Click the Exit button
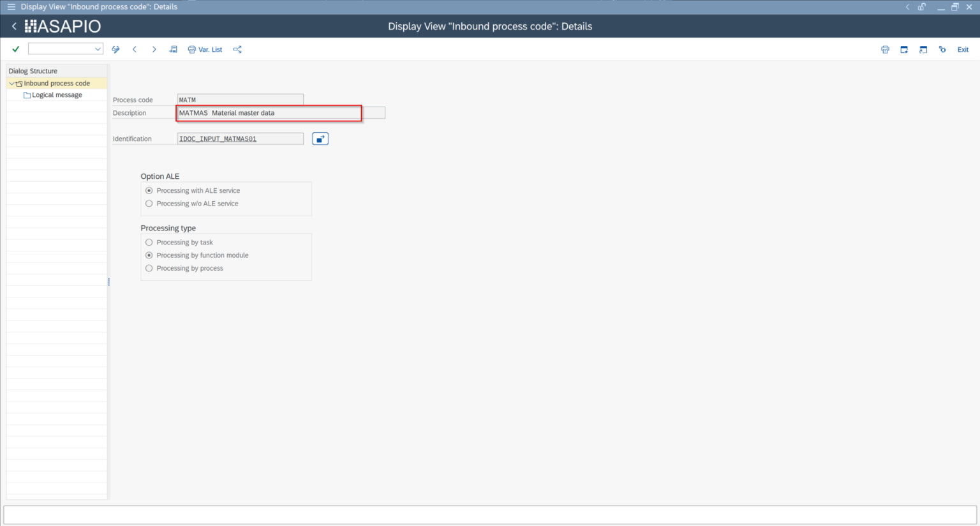This screenshot has width=980, height=526. [963, 49]
